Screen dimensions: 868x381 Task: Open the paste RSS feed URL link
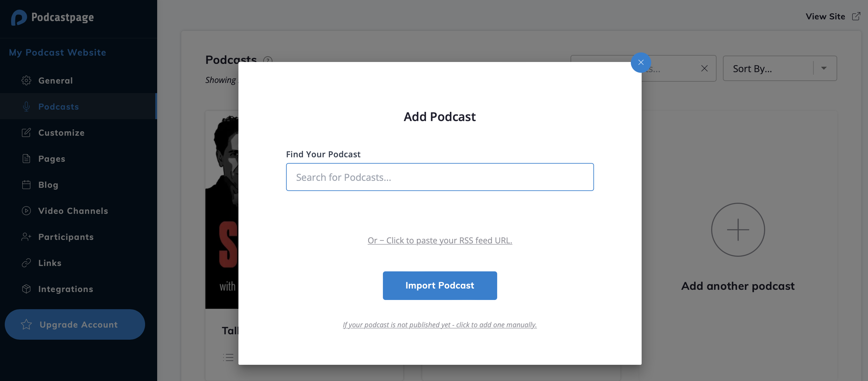439,240
